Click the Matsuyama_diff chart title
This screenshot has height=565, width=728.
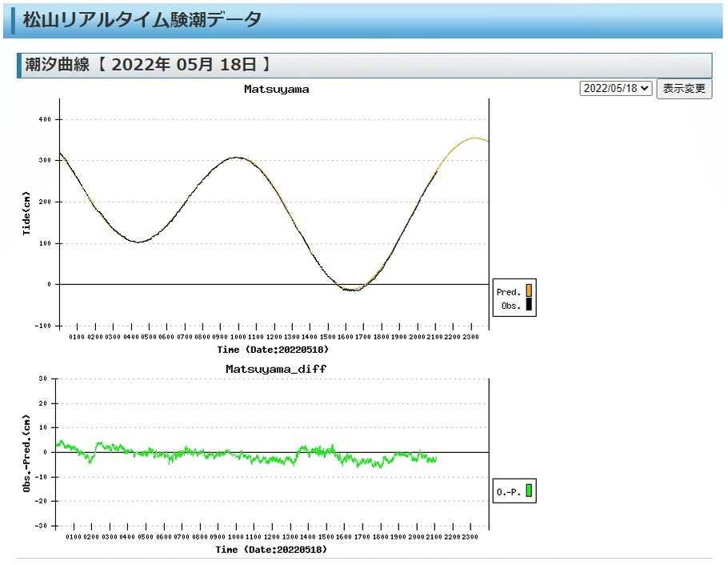276,369
